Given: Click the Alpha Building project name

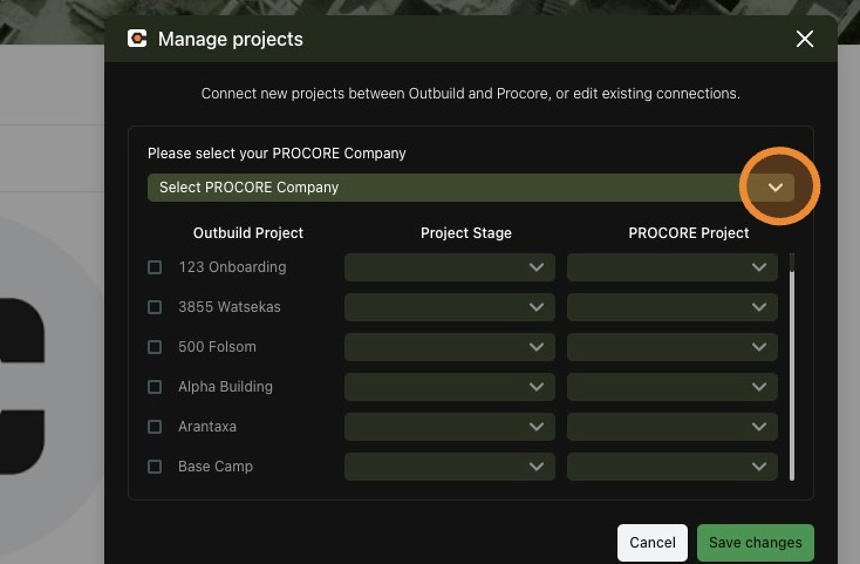Looking at the screenshot, I should pyautogui.click(x=225, y=387).
